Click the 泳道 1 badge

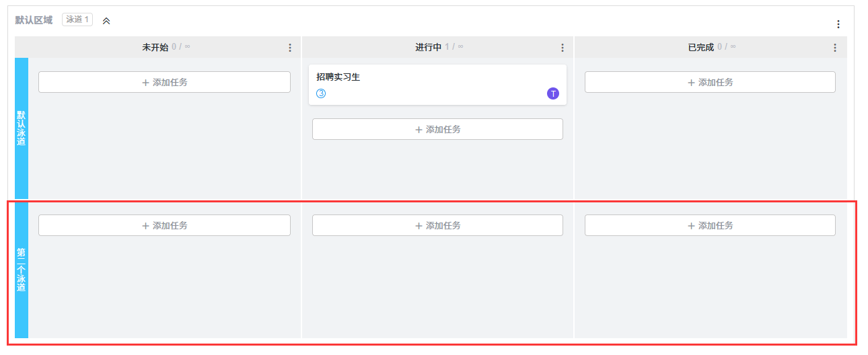tap(77, 19)
